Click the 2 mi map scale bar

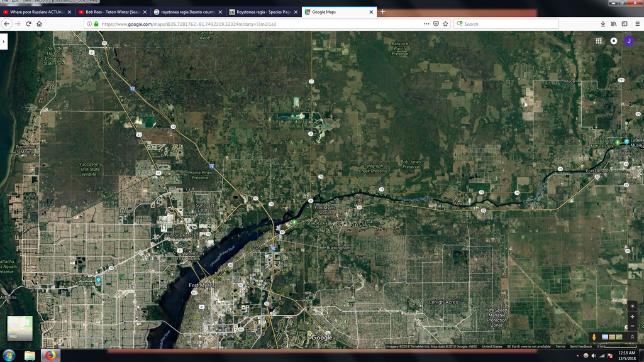(617, 346)
